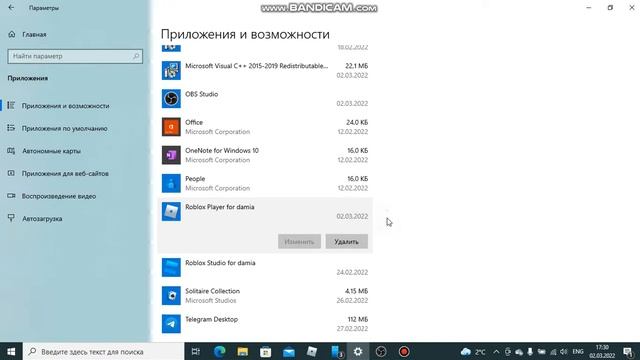Image resolution: width=640 pixels, height=360 pixels.
Task: Open Microsoft Store from the taskbar
Action: [x=266, y=351]
